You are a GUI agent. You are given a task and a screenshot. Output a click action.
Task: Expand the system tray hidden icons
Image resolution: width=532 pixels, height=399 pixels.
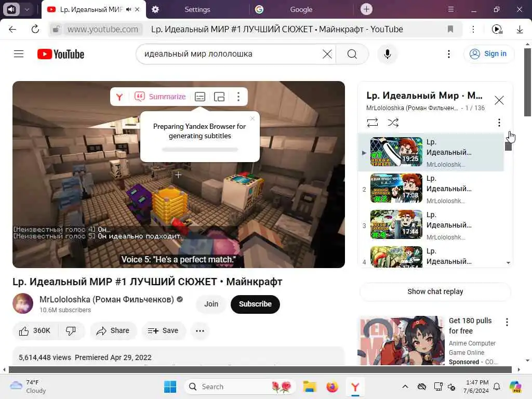click(x=405, y=387)
